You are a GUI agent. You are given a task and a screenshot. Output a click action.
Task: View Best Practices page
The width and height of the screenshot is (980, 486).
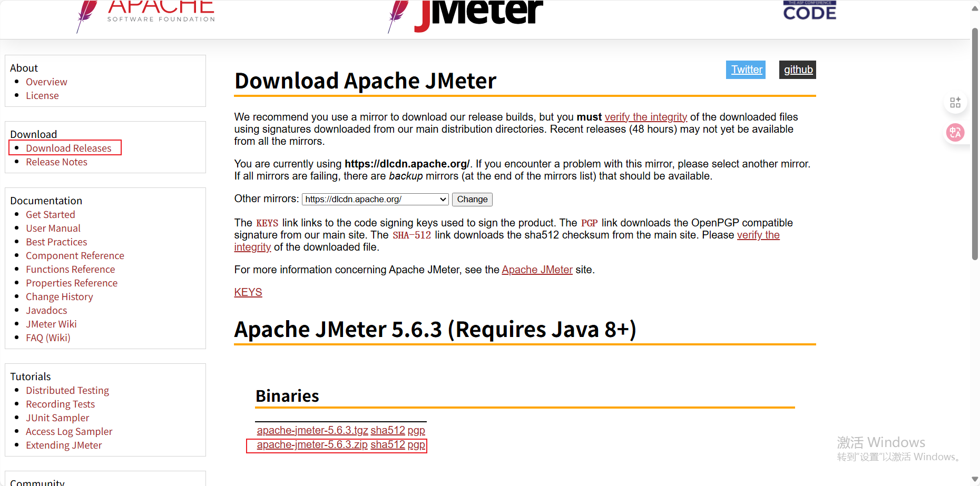(56, 242)
